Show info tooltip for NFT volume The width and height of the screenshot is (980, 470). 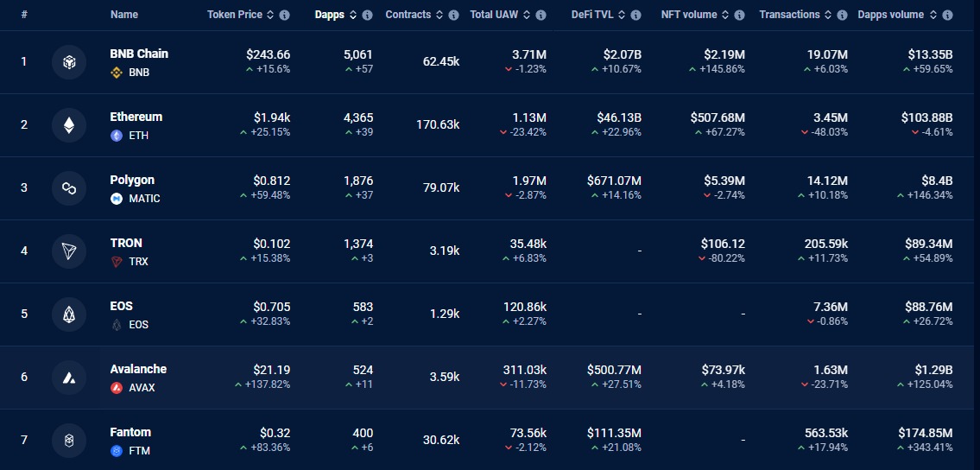tap(740, 15)
